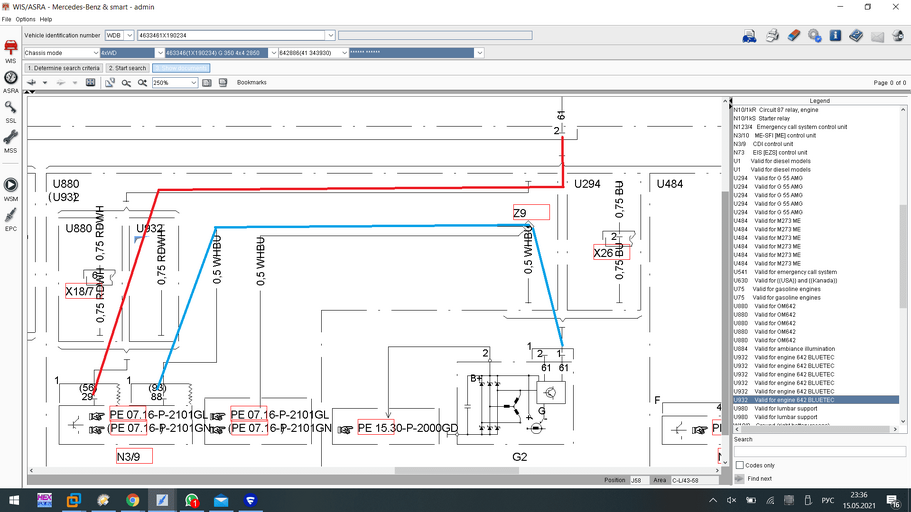Select legend row U541 Valid for emergency call system
The height and width of the screenshot is (512, 911).
[785, 272]
